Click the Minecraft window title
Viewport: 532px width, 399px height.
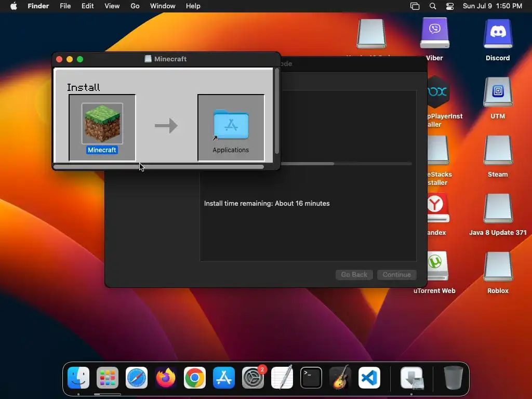pos(170,59)
